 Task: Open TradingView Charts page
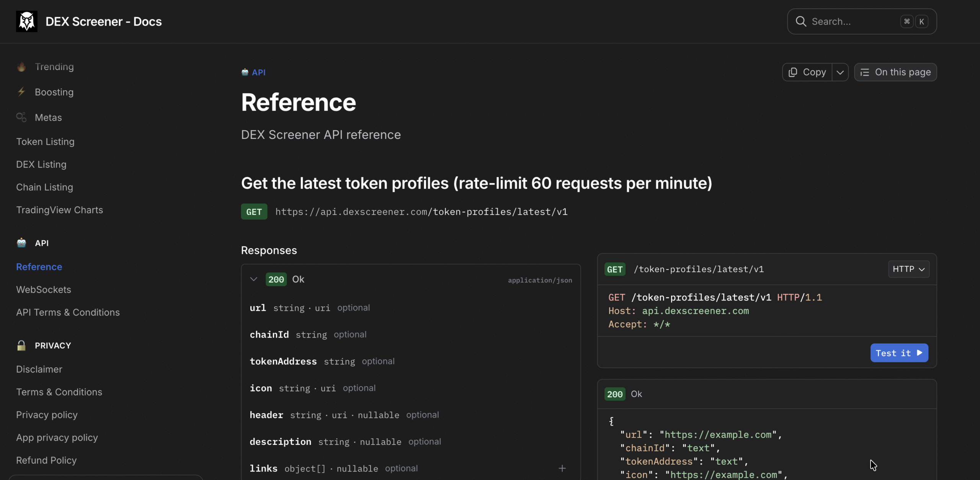click(x=59, y=210)
